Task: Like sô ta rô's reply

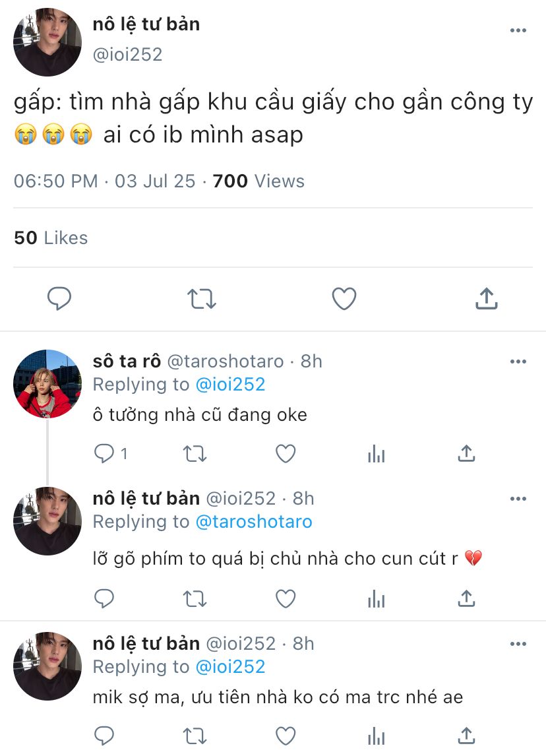Action: (286, 453)
